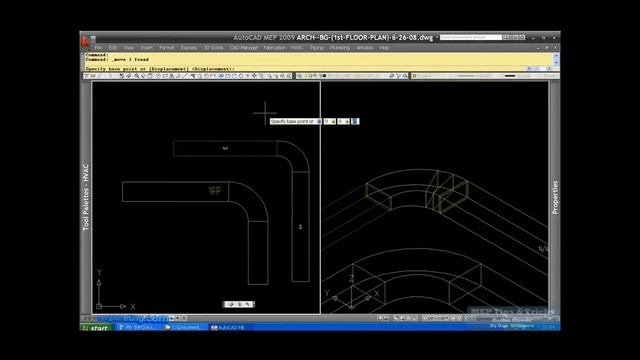Open the File menu

click(x=98, y=48)
